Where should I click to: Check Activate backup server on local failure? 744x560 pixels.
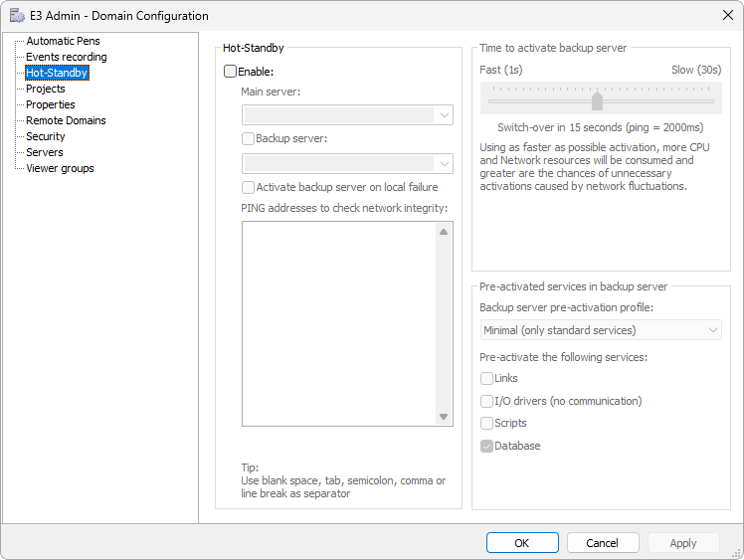click(x=249, y=187)
